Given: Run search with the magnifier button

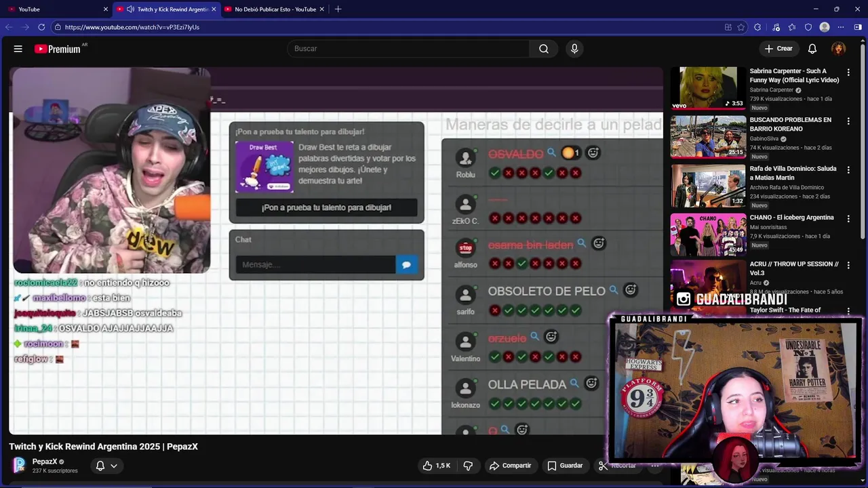Looking at the screenshot, I should pyautogui.click(x=544, y=49).
